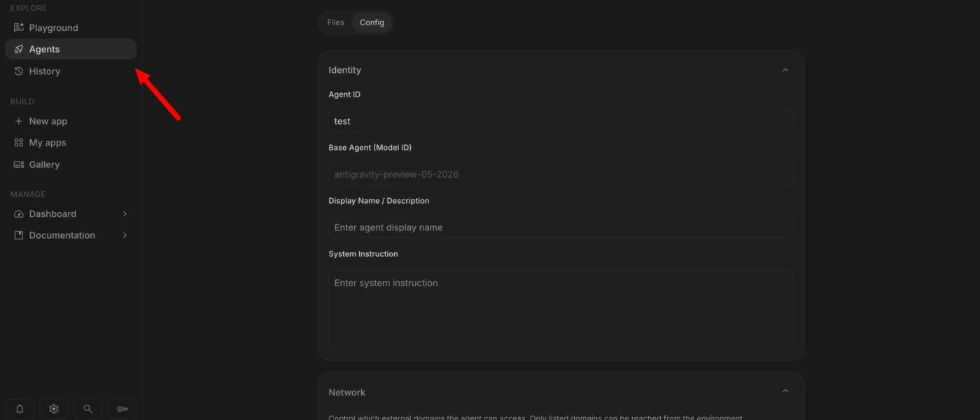Click the search magnifier icon
Image resolution: width=980 pixels, height=420 pixels.
87,409
